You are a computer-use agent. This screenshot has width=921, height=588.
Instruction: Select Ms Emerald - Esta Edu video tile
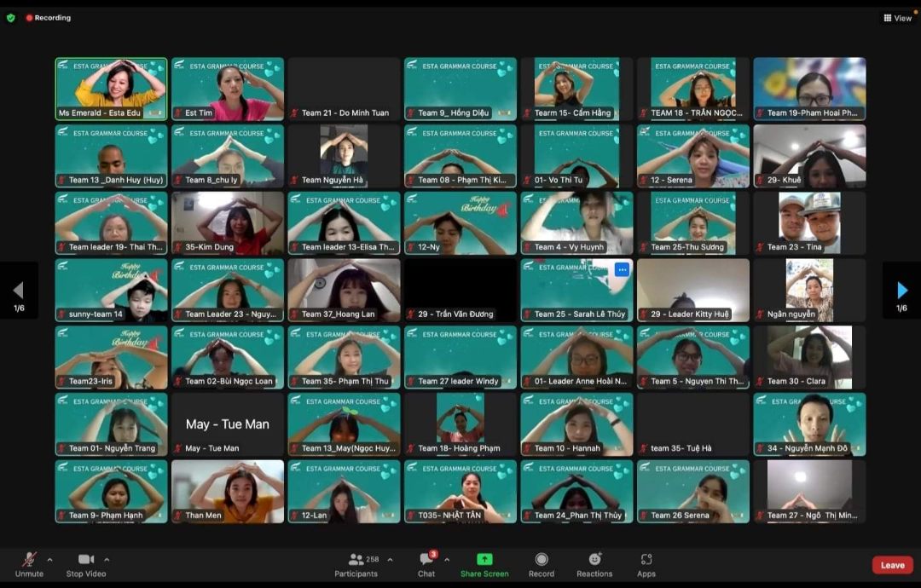coord(111,89)
